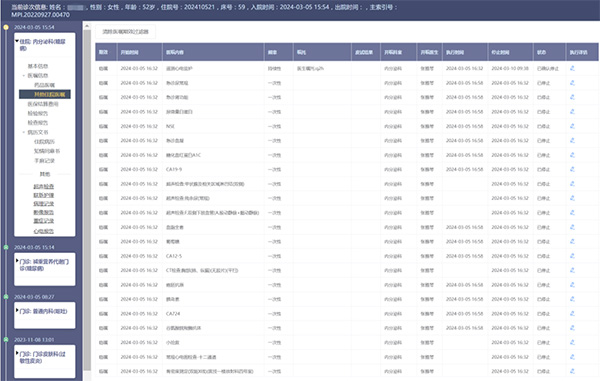Select 药品医嘱 in the sidebar tree
Screen dimensions: 600x381
[44, 85]
